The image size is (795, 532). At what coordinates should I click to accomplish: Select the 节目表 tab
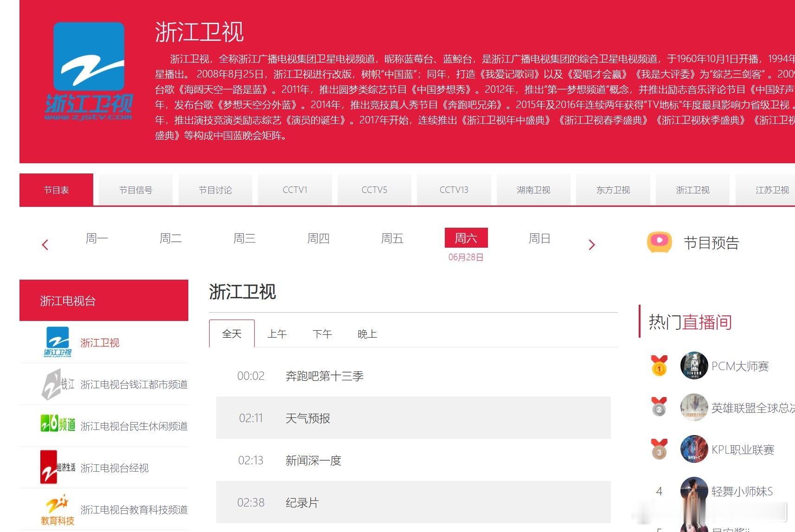[56, 190]
